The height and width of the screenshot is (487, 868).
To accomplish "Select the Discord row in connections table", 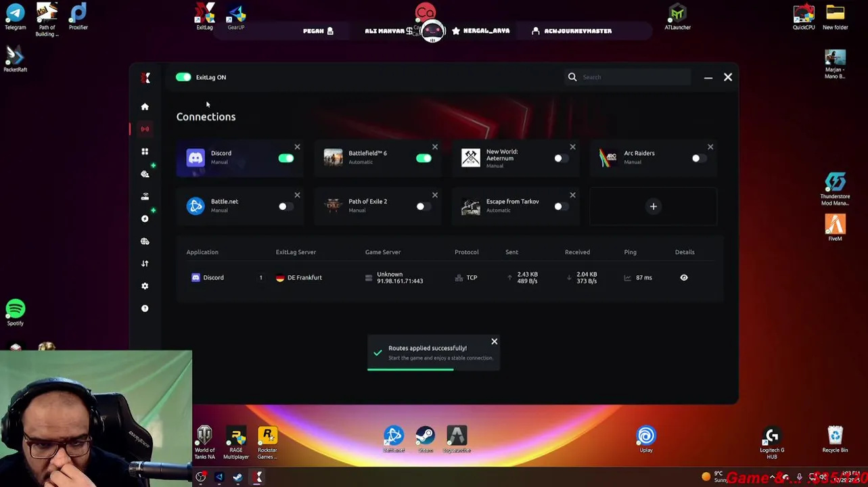I will coord(450,277).
